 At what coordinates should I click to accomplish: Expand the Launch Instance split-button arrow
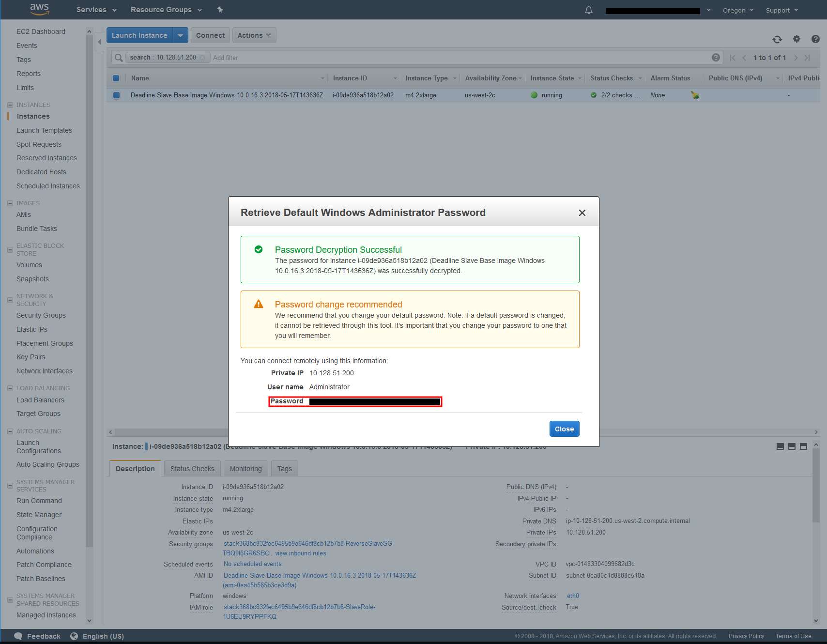click(x=180, y=35)
